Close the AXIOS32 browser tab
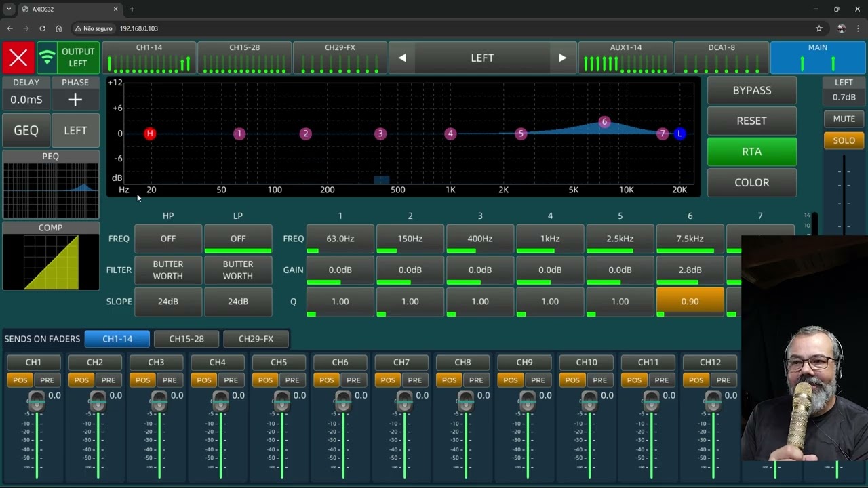The height and width of the screenshot is (488, 868). coord(115,9)
